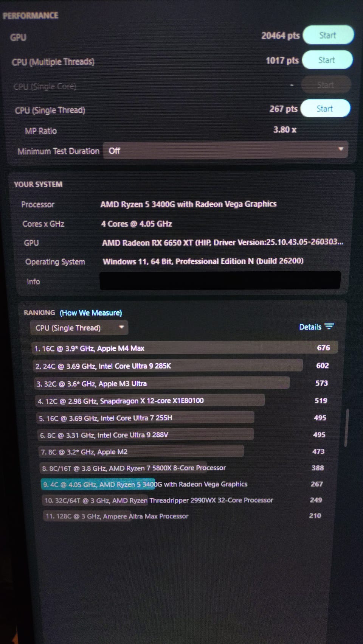Click the greyed-out CPU (Single Core) Start button

[325, 85]
